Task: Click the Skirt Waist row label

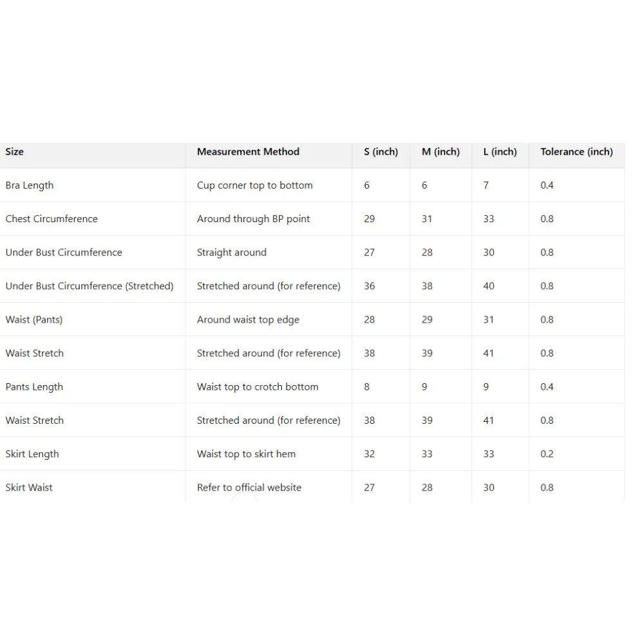Action: pyautogui.click(x=29, y=488)
